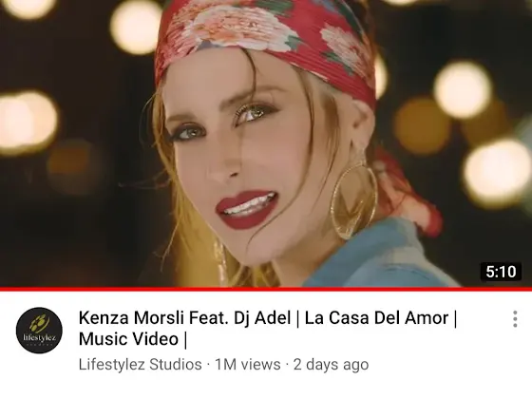Click the red watched-progress bar under thumbnail
This screenshot has height=399, width=532.
click(266, 289)
